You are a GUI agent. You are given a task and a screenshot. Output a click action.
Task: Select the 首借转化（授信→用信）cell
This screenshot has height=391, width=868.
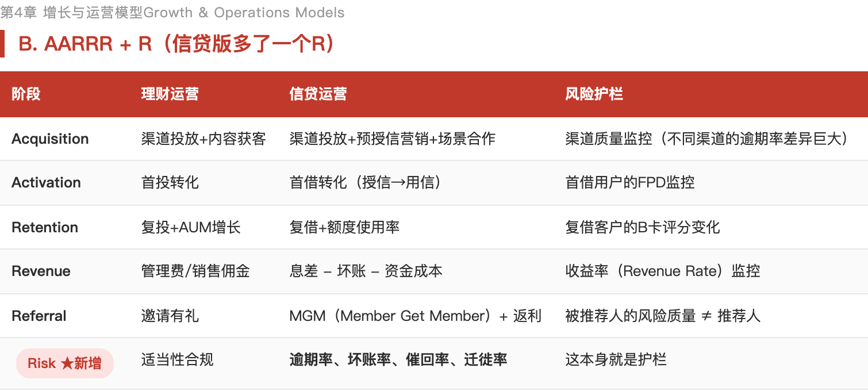click(x=365, y=183)
